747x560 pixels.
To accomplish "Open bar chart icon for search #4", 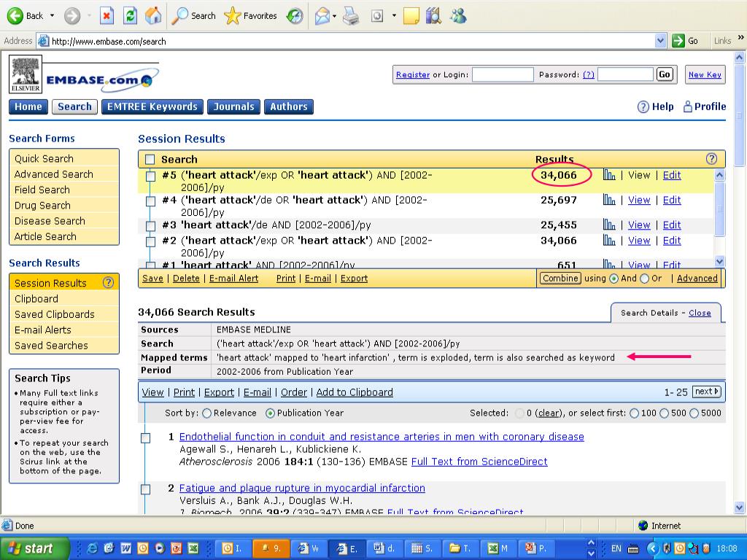I will coord(609,200).
